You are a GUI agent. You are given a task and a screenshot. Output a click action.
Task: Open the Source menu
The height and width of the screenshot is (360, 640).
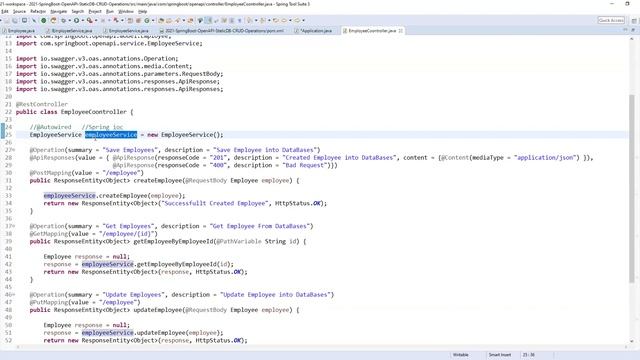[x=19, y=11]
